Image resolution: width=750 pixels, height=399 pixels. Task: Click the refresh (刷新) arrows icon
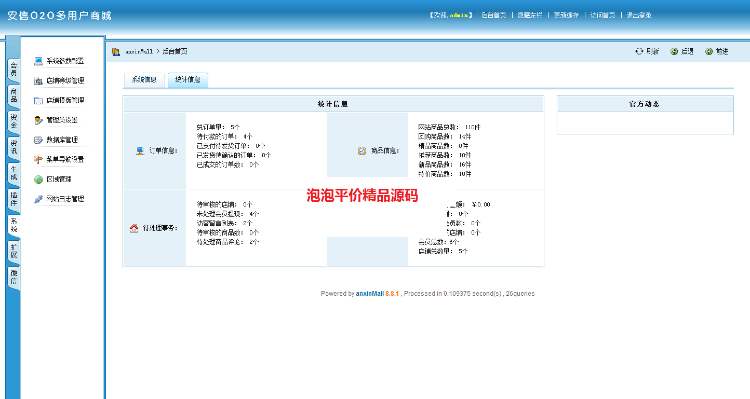[x=639, y=51]
